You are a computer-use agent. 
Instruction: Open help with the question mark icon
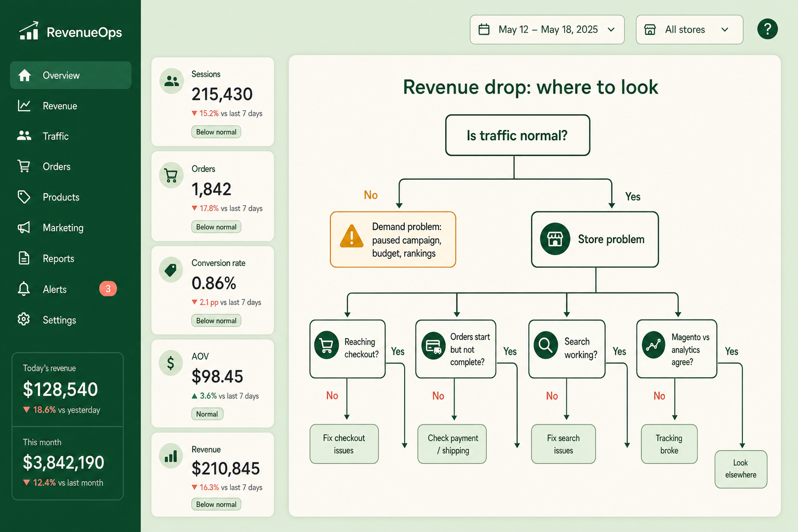[767, 29]
